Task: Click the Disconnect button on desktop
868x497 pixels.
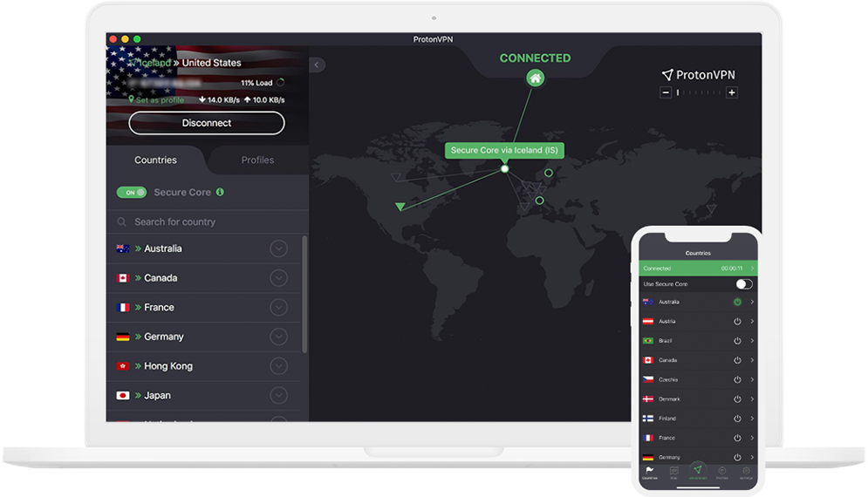Action: tap(207, 123)
